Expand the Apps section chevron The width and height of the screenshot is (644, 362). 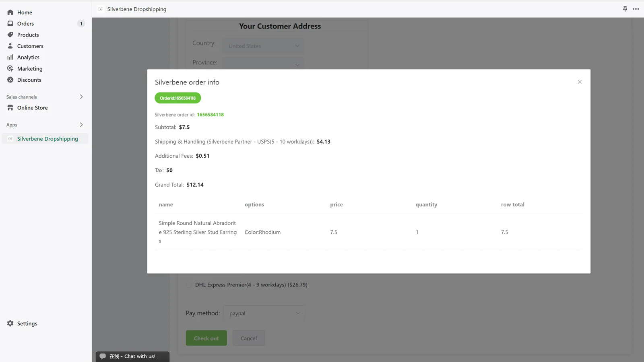coord(81,125)
